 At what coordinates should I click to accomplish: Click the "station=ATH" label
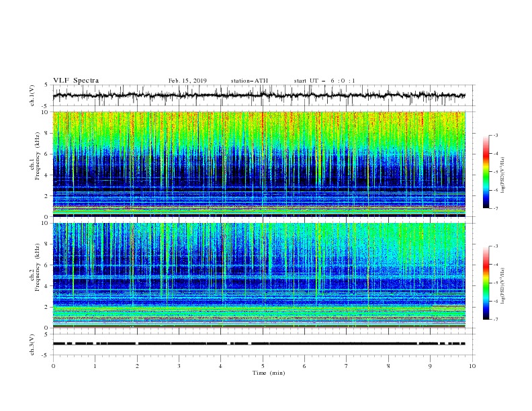coord(249,81)
